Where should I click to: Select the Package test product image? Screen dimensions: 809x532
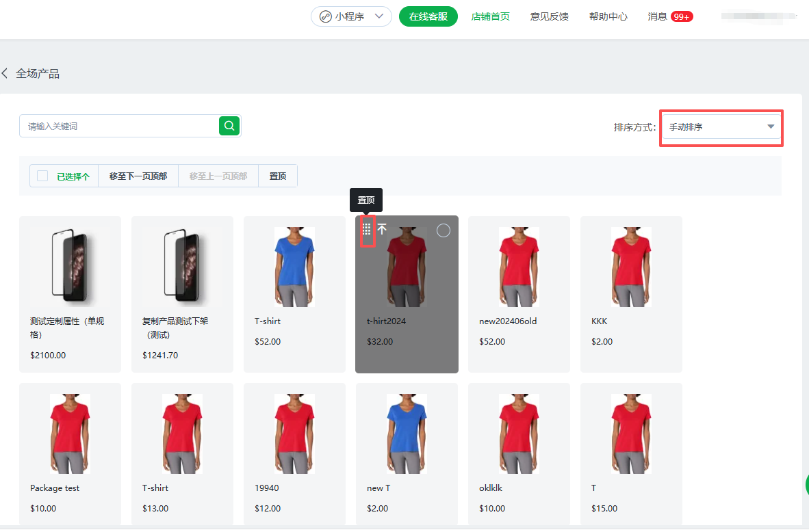[x=70, y=434]
